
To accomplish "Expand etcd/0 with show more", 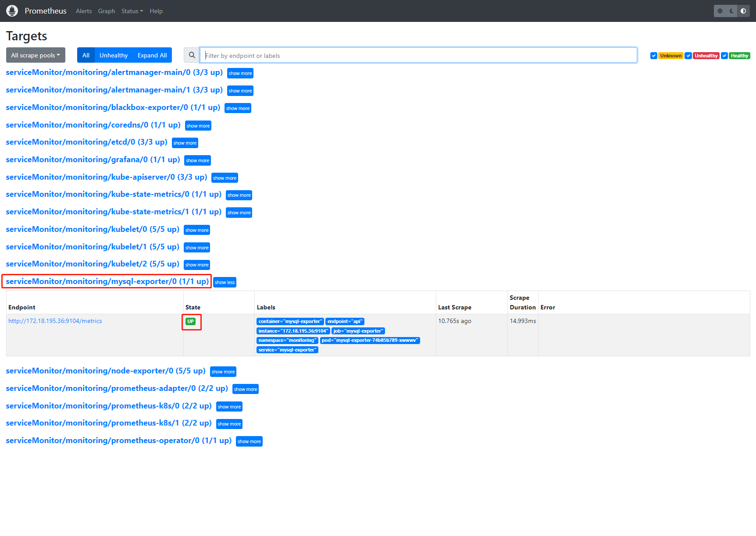I will [185, 143].
